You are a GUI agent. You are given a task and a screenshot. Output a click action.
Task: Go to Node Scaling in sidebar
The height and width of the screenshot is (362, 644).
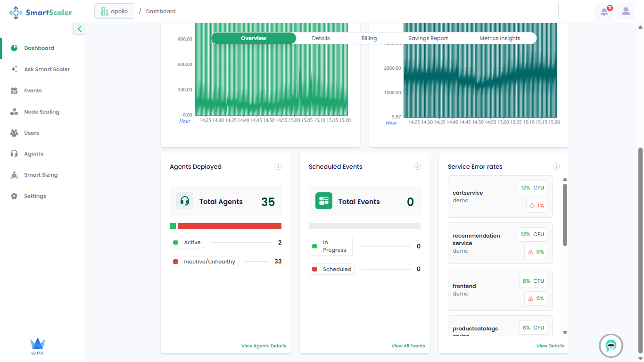41,112
